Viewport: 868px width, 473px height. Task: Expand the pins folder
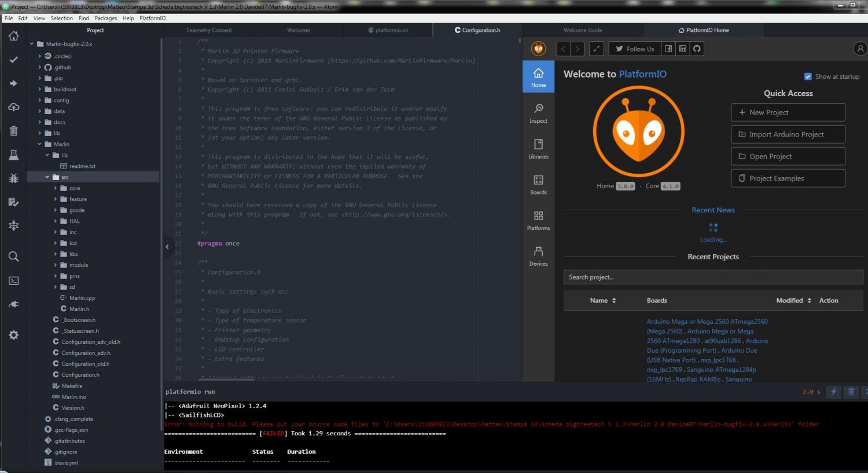point(56,276)
